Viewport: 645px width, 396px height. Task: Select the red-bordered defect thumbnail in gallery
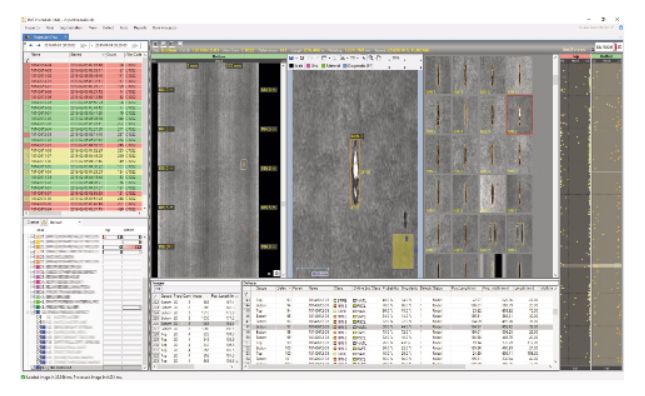point(519,115)
